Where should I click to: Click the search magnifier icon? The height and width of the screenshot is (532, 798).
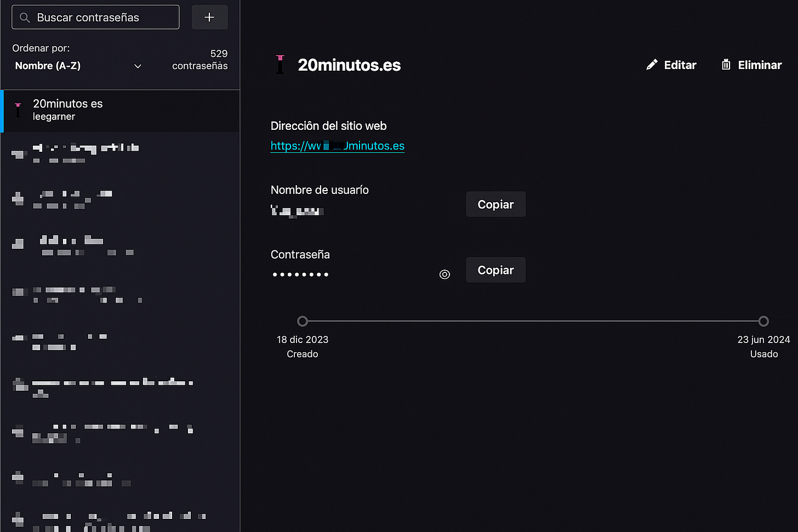25,18
